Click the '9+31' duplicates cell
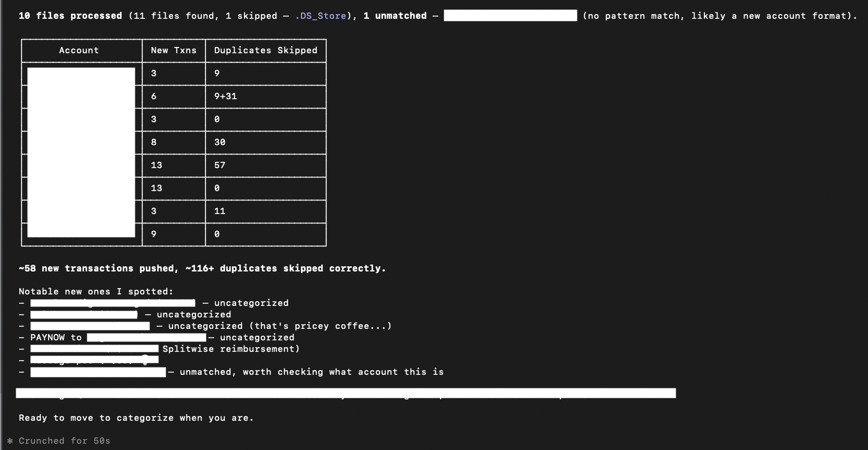 [x=225, y=97]
